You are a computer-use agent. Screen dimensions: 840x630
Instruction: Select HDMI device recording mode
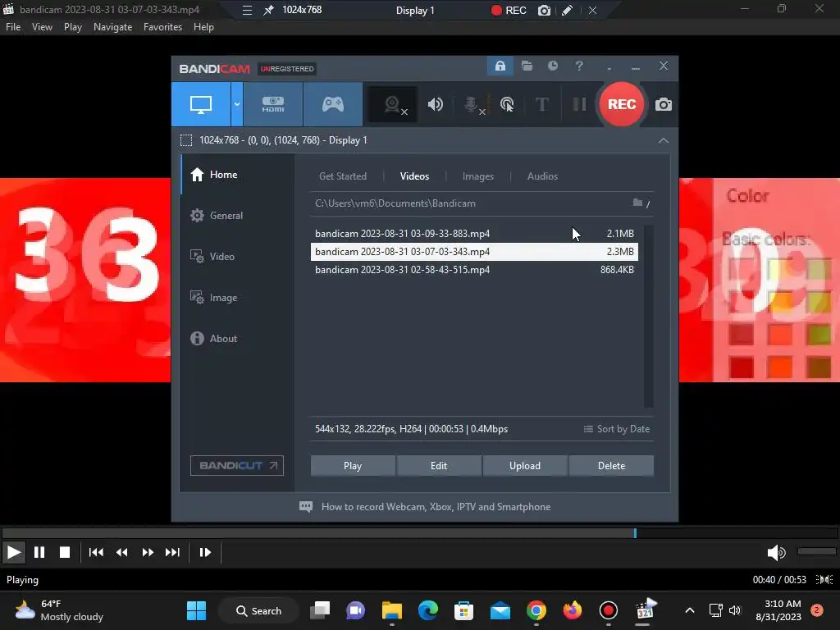coord(273,104)
